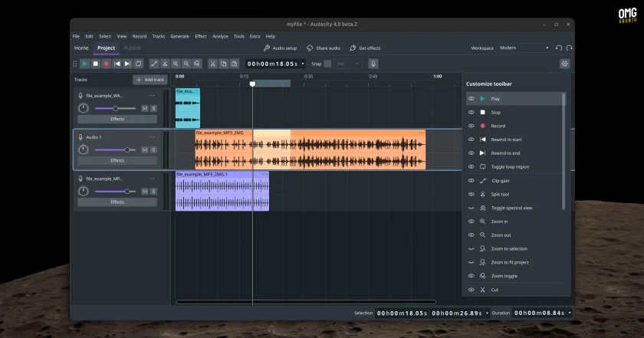This screenshot has height=338, width=644.
Task: Click Rewind to end in the main toolbar
Action: (x=128, y=64)
